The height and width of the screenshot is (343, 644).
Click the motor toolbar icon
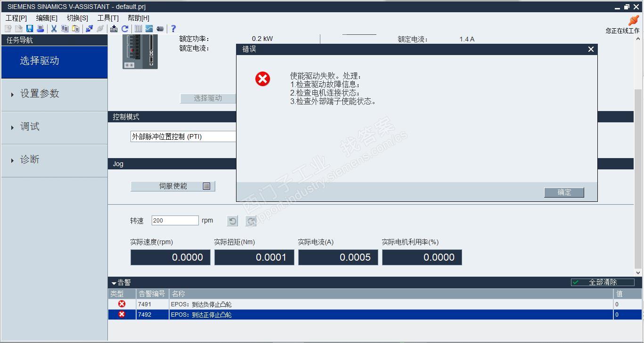point(160,29)
